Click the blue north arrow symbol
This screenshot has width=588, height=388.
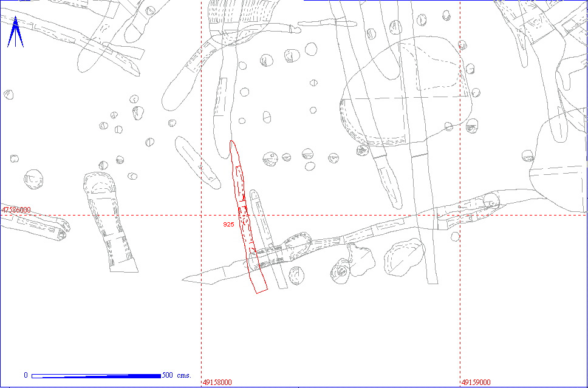[15, 32]
